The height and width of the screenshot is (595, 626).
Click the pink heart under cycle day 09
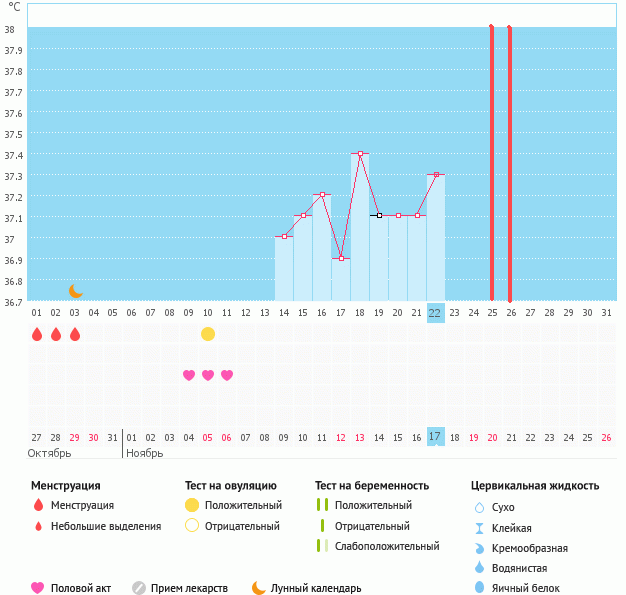pyautogui.click(x=189, y=375)
